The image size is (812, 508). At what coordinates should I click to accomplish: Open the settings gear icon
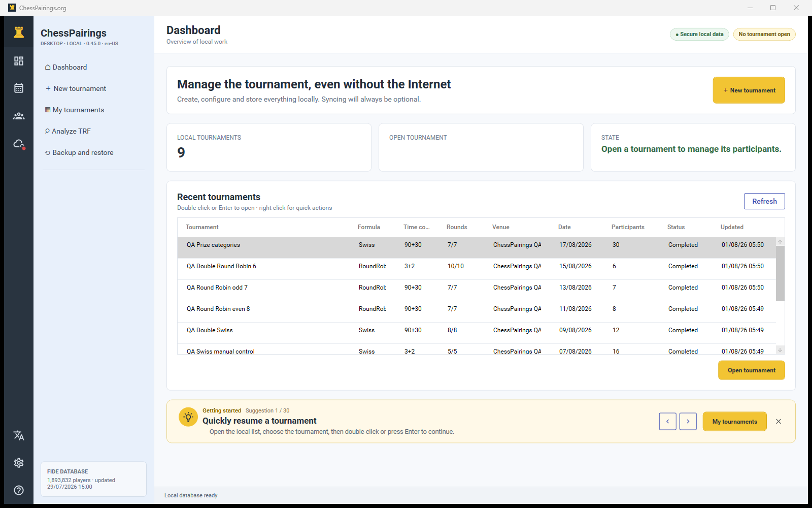coord(19,463)
